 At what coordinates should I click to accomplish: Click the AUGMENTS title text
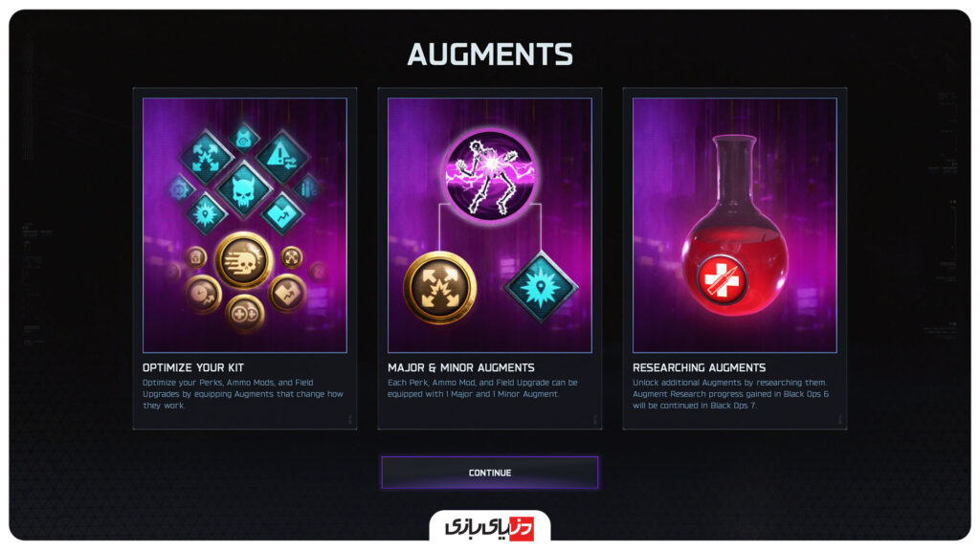pos(490,55)
